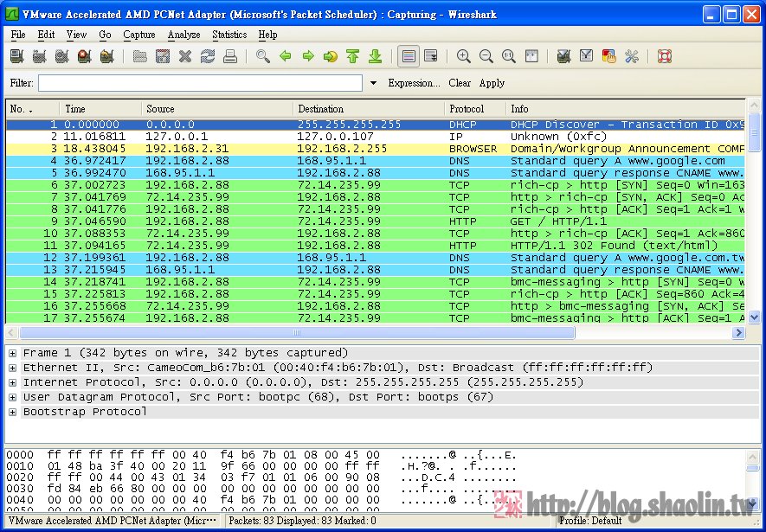Select packet 2 'Unknown (0xfc)' row

[x=375, y=137]
